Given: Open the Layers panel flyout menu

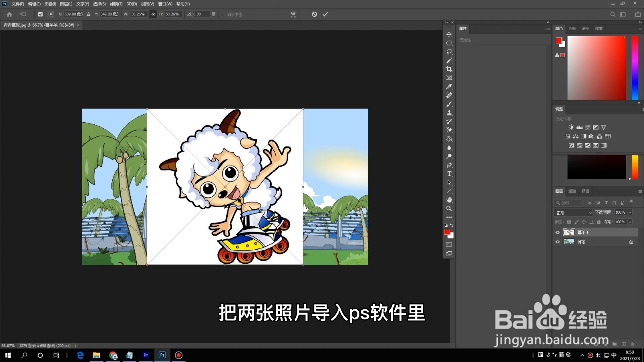Looking at the screenshot, I should pyautogui.click(x=640, y=191).
